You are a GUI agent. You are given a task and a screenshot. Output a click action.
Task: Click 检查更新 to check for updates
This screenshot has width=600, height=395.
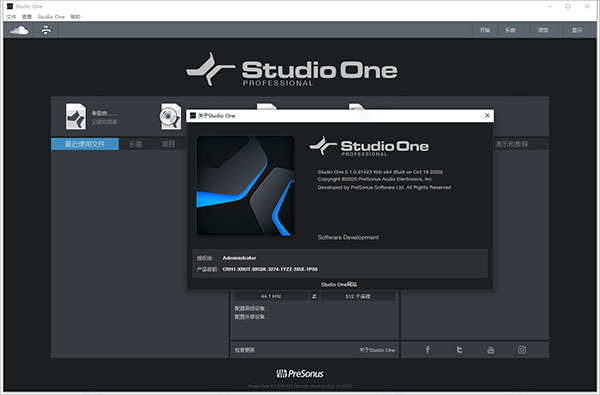point(245,350)
